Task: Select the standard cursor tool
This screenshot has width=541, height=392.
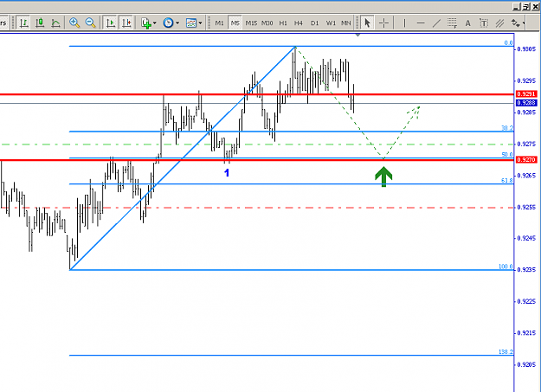Action: coord(368,22)
